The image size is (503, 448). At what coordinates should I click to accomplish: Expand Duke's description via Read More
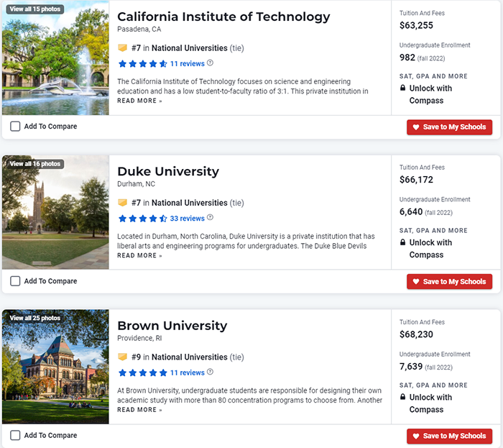tap(139, 256)
